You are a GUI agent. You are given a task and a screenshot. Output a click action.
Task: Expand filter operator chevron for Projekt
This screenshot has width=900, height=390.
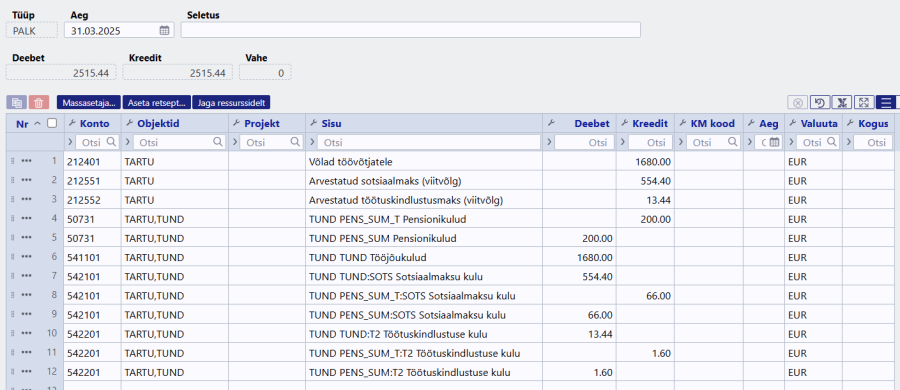[234, 142]
